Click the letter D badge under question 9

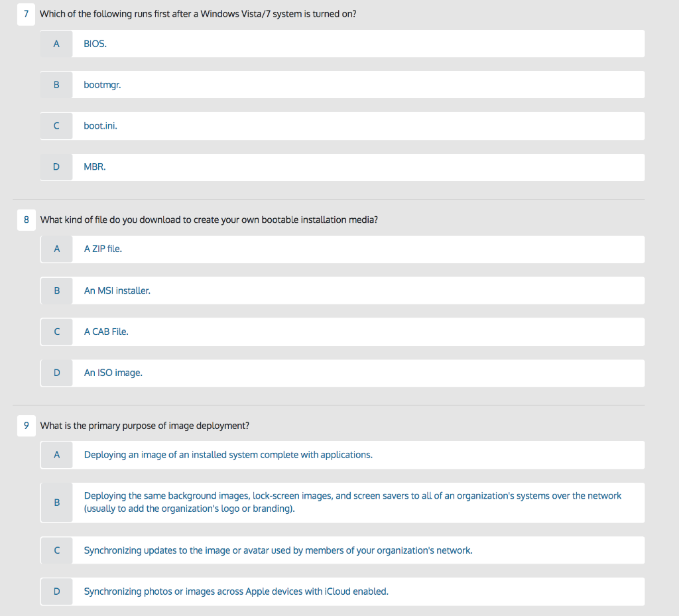tap(56, 591)
